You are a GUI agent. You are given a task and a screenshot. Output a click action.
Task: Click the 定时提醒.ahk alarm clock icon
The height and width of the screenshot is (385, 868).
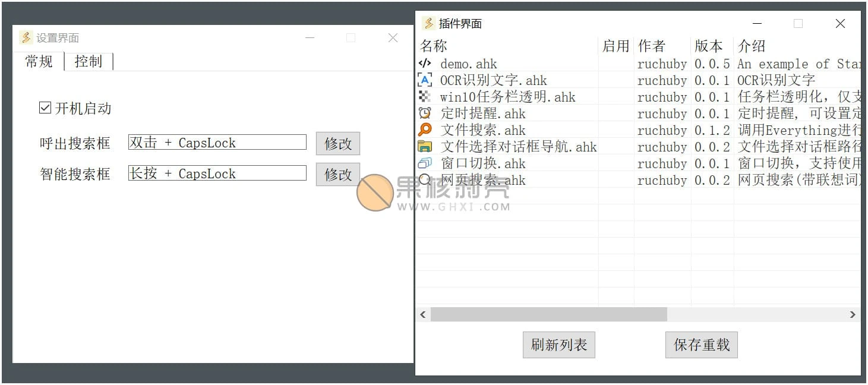(425, 113)
